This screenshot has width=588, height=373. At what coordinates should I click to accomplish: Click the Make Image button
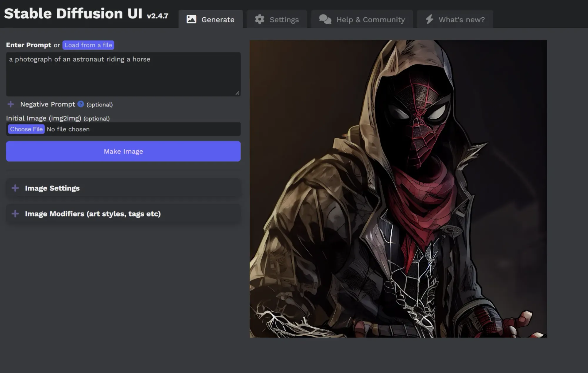123,151
